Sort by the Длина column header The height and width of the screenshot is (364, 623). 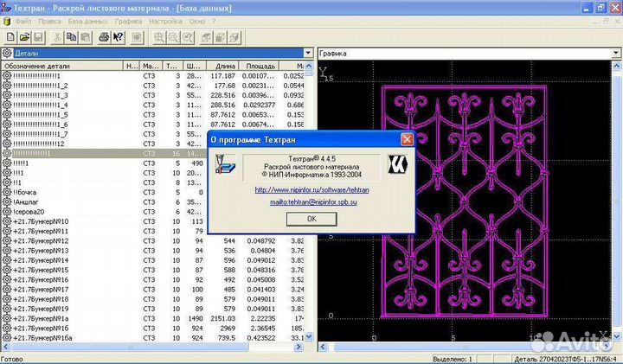click(x=225, y=66)
